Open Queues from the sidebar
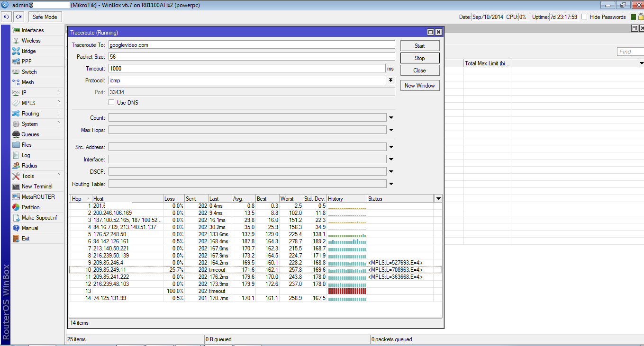The height and width of the screenshot is (346, 644). (x=16, y=134)
